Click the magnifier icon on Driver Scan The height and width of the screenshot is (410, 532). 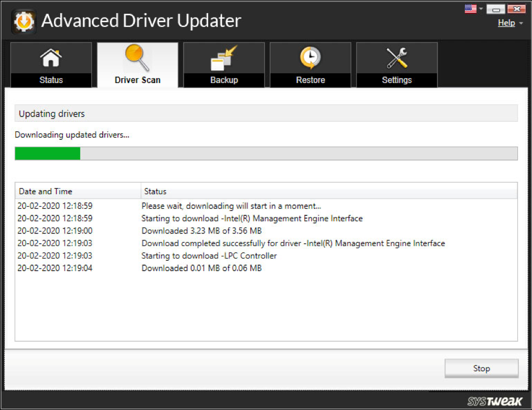pyautogui.click(x=137, y=57)
